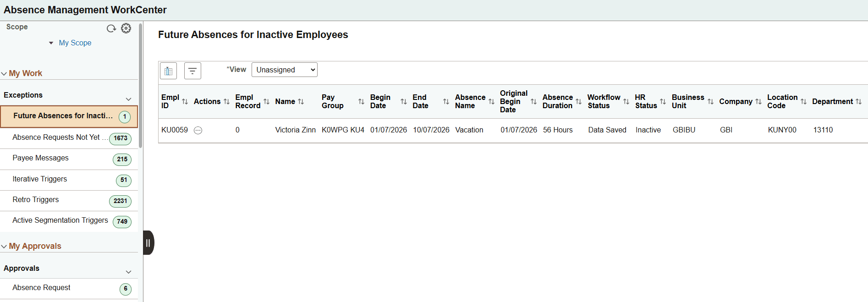Sort by Begin Date column
This screenshot has width=868, height=302.
pyautogui.click(x=404, y=102)
